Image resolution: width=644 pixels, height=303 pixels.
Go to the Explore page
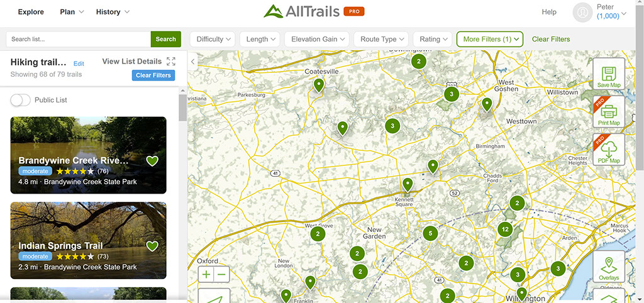(31, 12)
